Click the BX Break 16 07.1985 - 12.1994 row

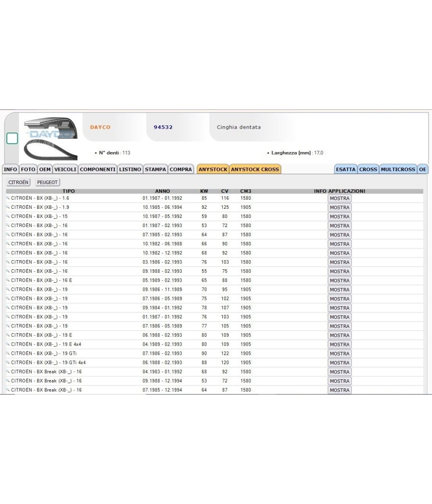[x=215, y=390]
